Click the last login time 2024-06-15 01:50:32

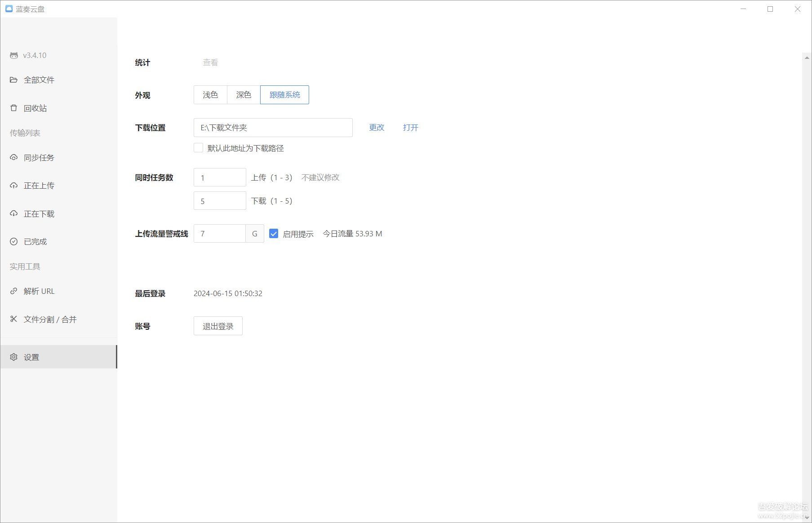pos(228,293)
